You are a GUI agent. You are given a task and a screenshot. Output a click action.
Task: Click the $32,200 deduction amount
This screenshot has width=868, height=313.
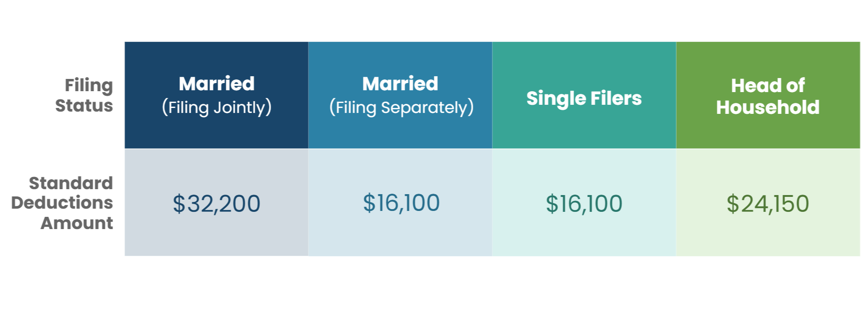coord(217,203)
